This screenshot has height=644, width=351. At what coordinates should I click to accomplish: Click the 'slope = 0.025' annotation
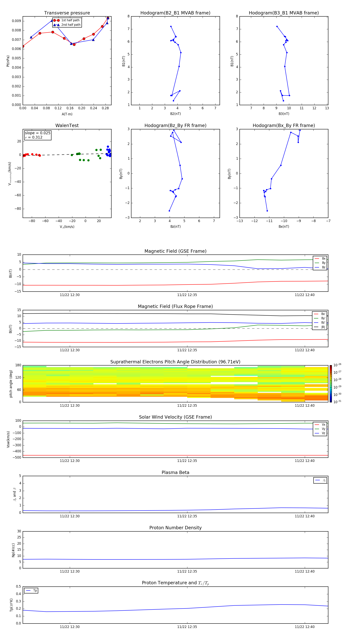(37, 133)
